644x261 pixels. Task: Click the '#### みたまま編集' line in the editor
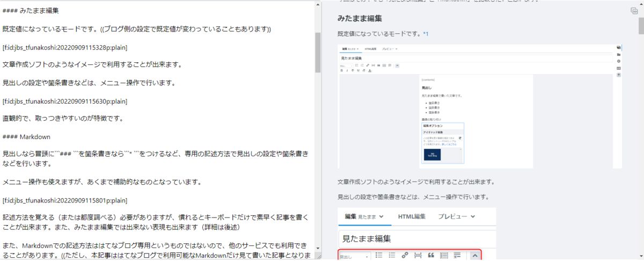pyautogui.click(x=31, y=11)
